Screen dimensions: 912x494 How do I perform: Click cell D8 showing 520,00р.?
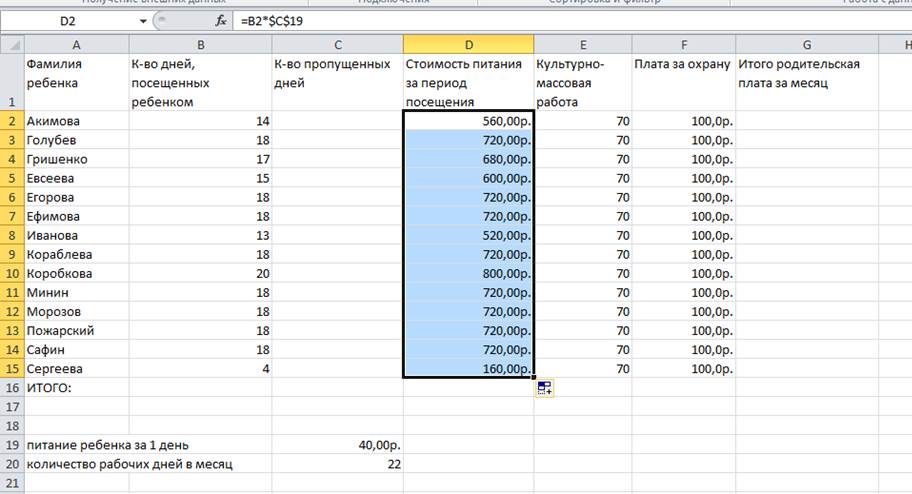coord(468,236)
